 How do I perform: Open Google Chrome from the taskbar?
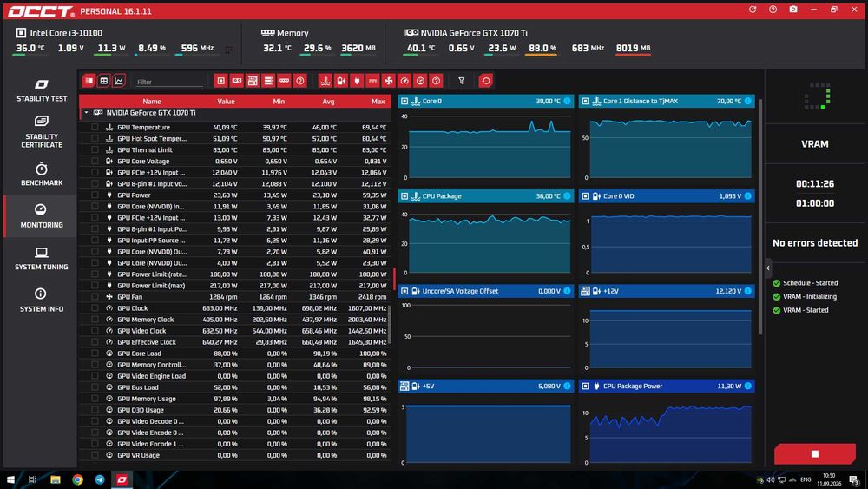pos(77,479)
